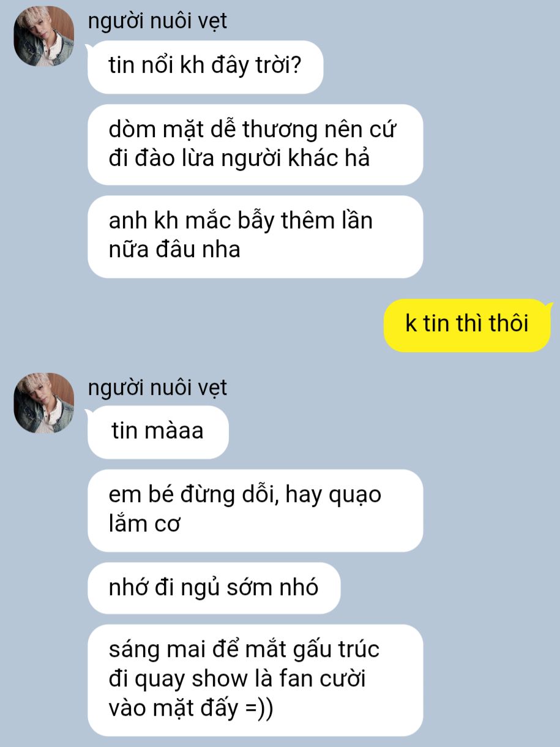Tap the 'tin nổi kh đây trời?' message bubble
The width and height of the screenshot is (560, 747).
tap(205, 67)
